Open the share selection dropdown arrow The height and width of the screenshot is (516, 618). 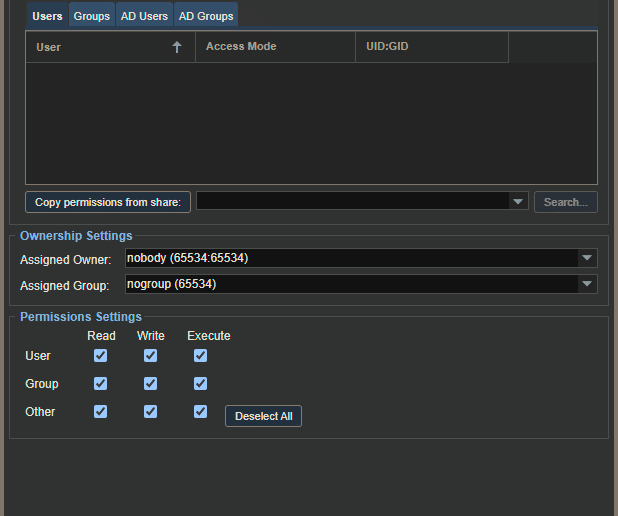point(518,201)
